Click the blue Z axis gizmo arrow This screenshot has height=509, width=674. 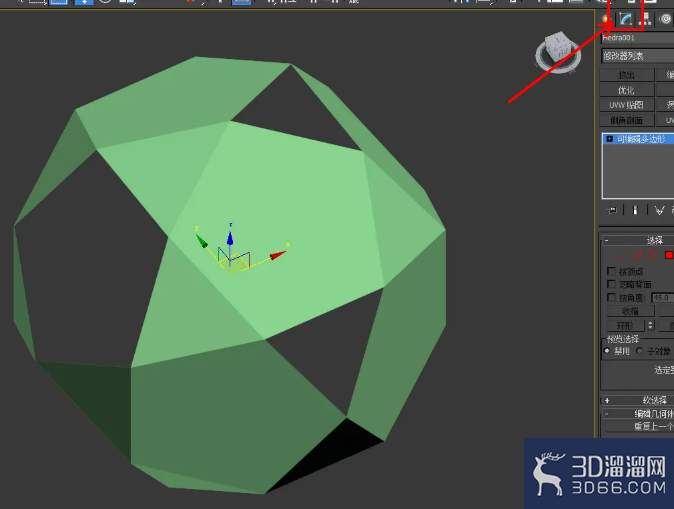[x=230, y=239]
